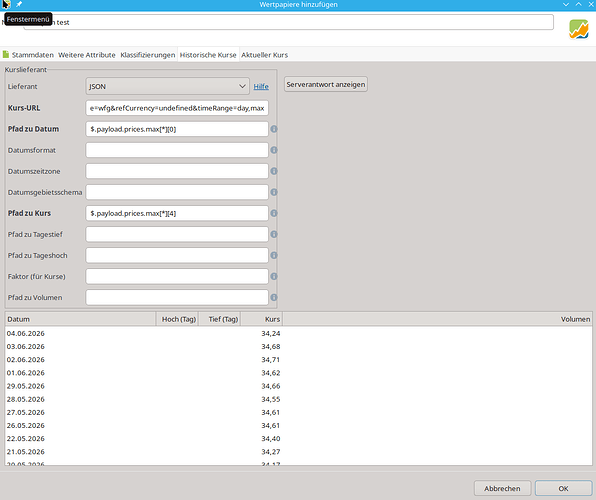This screenshot has height=500, width=596.
Task: Click the info icon beside Pfad zu Tagestief
Action: pos(274,234)
